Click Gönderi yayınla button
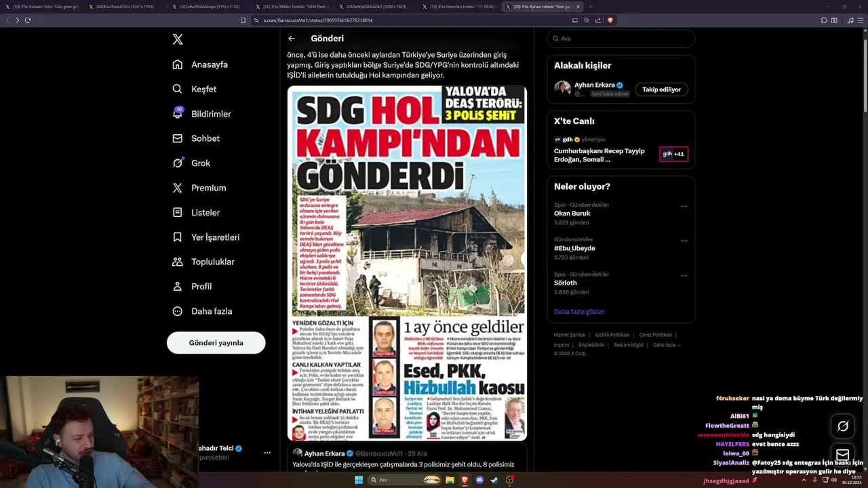 point(216,342)
